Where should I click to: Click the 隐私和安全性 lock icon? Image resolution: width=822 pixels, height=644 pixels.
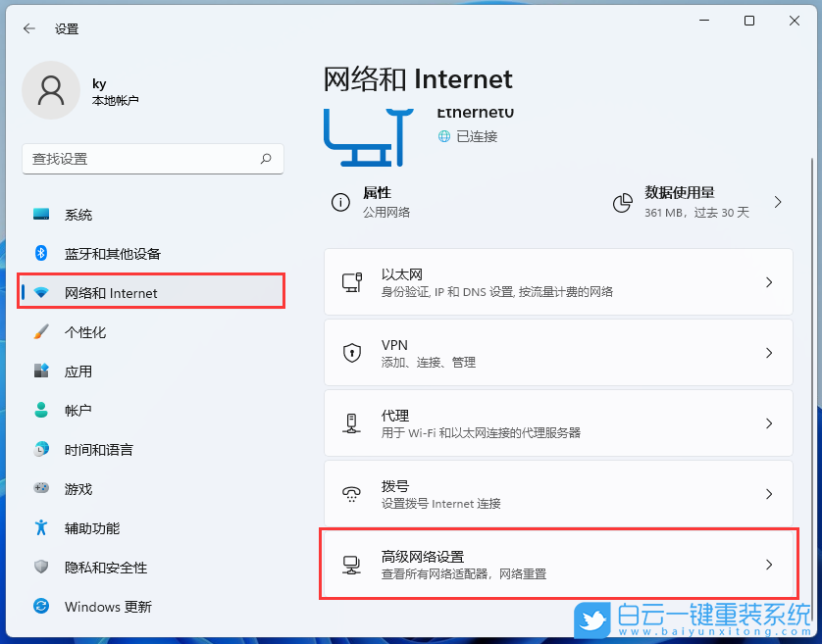click(x=40, y=567)
